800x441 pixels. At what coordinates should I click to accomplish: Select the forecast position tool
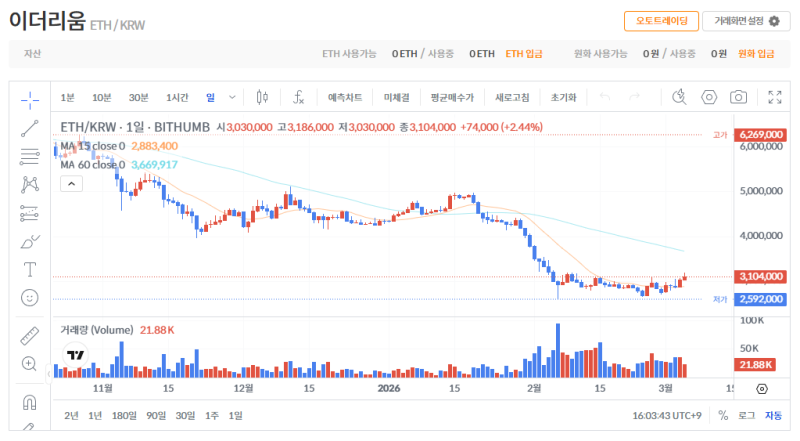click(x=30, y=213)
